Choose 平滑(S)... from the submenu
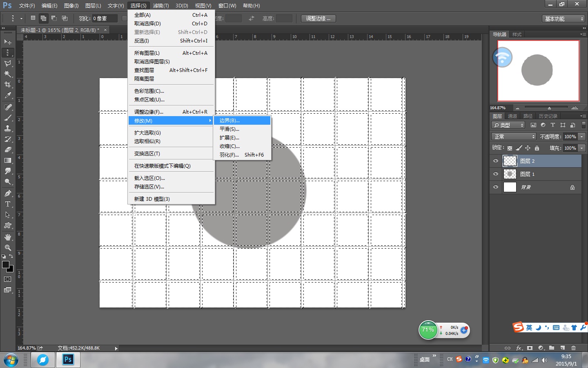 click(242, 129)
